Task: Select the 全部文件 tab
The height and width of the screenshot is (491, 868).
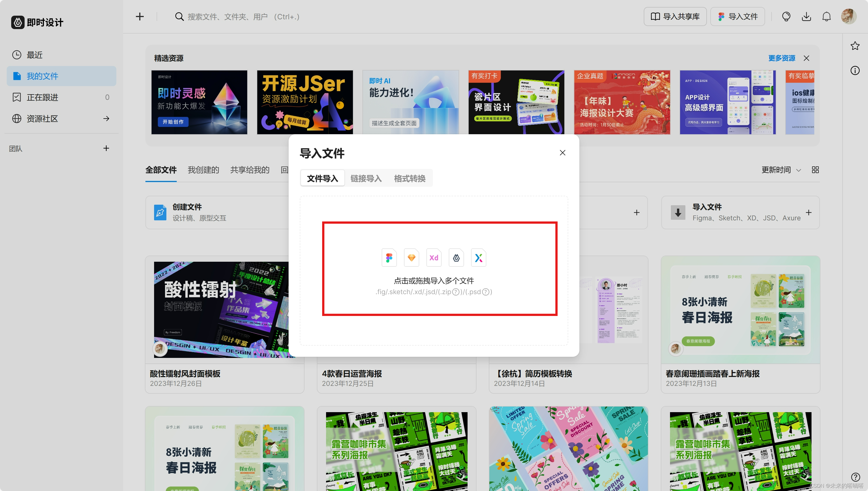Action: click(161, 170)
